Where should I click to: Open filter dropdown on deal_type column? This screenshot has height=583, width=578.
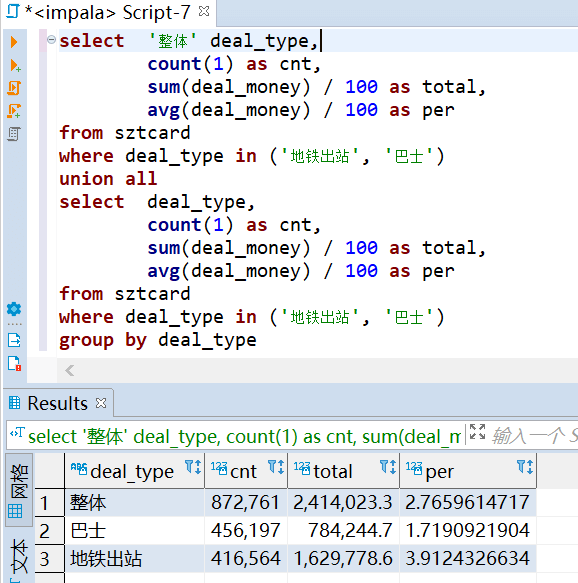(x=193, y=467)
